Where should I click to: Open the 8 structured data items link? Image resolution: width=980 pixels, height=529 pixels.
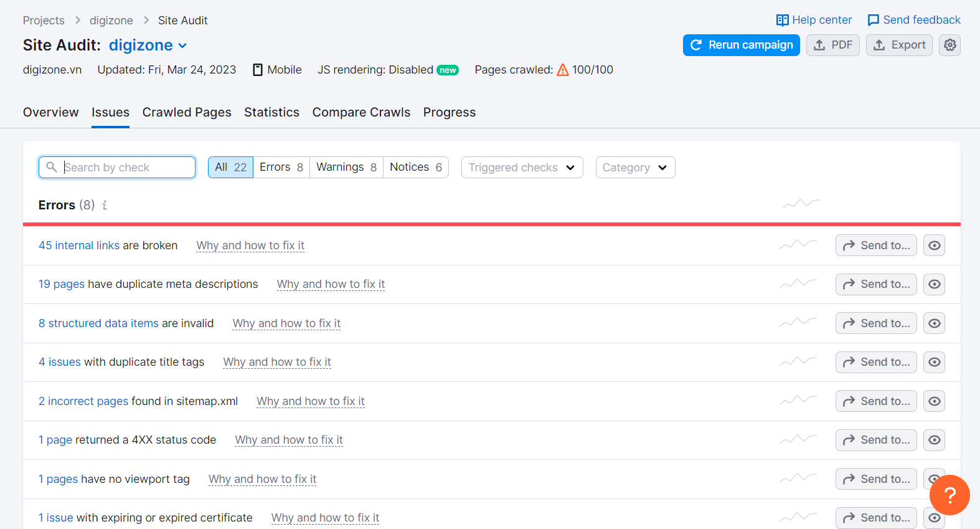click(98, 323)
